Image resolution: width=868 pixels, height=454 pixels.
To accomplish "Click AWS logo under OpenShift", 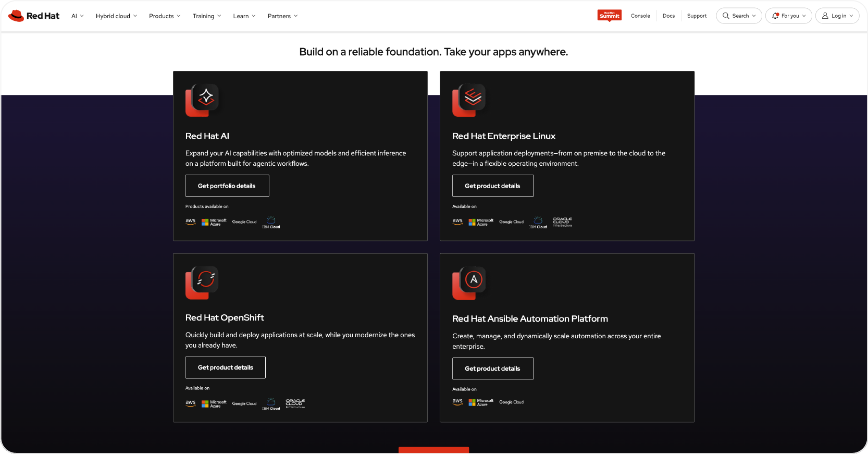I will pos(191,403).
